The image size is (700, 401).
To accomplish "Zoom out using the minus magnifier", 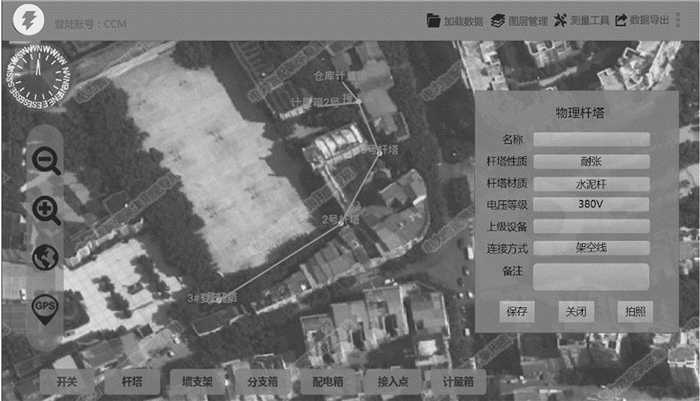I will click(x=46, y=159).
